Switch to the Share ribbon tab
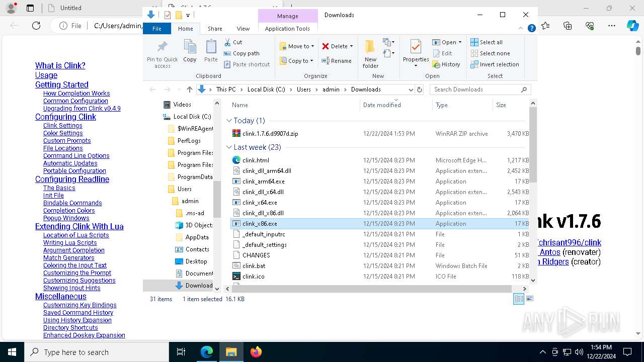This screenshot has width=644, height=362. click(215, 29)
